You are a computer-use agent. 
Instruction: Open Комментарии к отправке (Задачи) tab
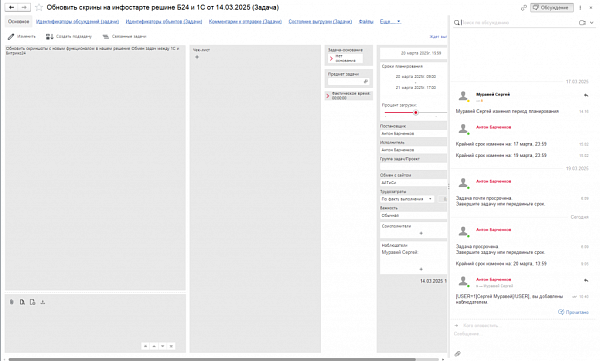(245, 21)
